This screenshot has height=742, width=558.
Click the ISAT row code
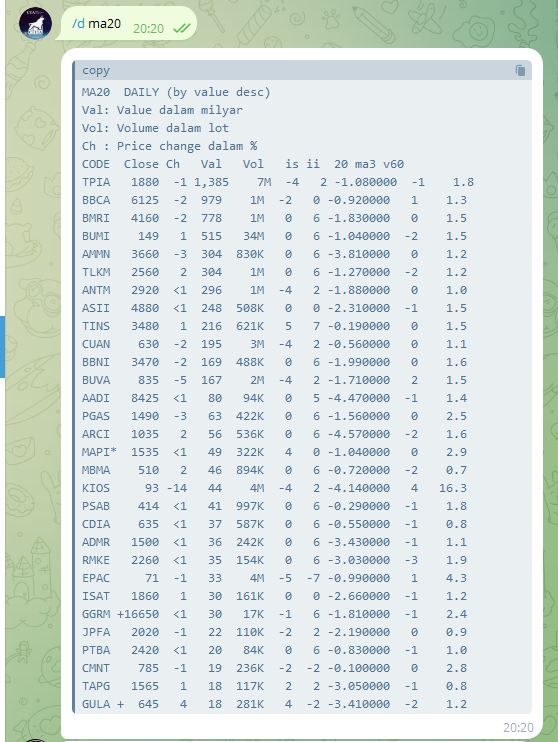point(96,595)
